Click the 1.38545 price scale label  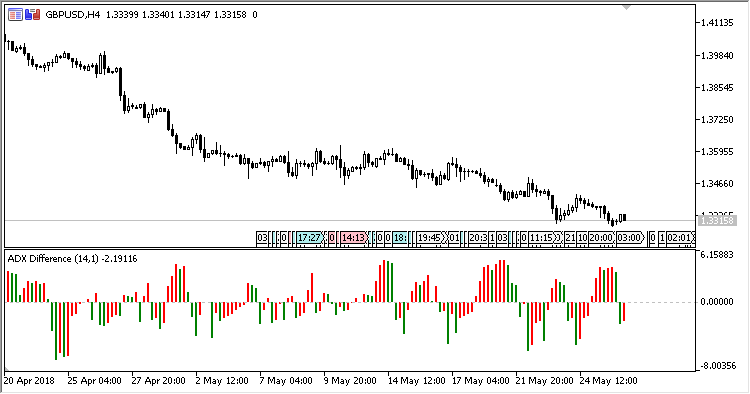click(x=717, y=88)
